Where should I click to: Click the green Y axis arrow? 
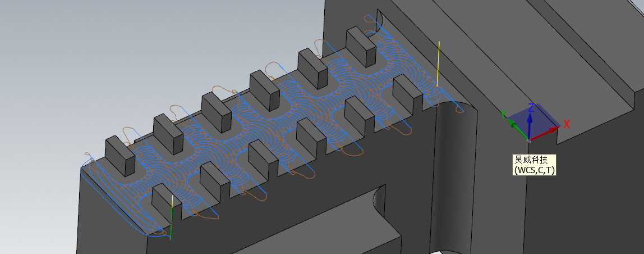click(x=512, y=123)
